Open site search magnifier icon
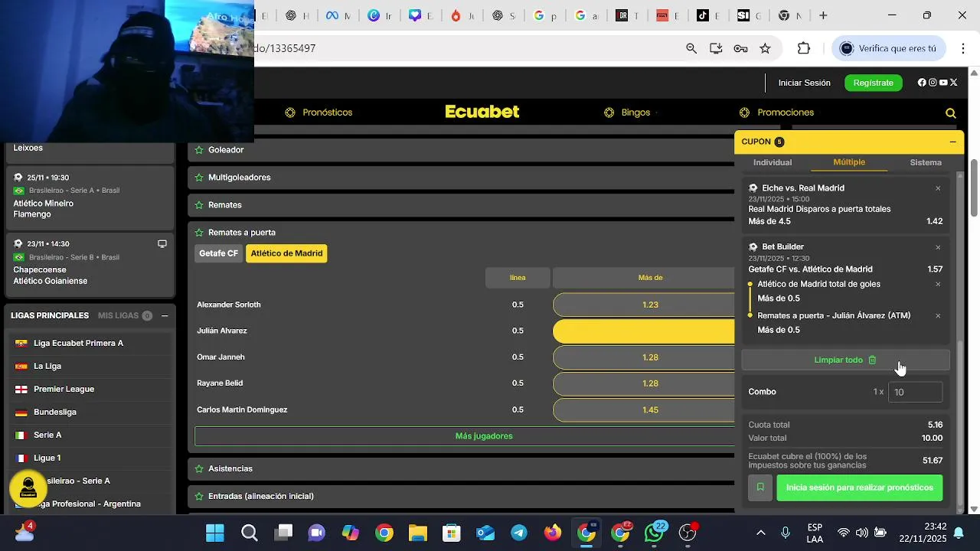 click(951, 113)
